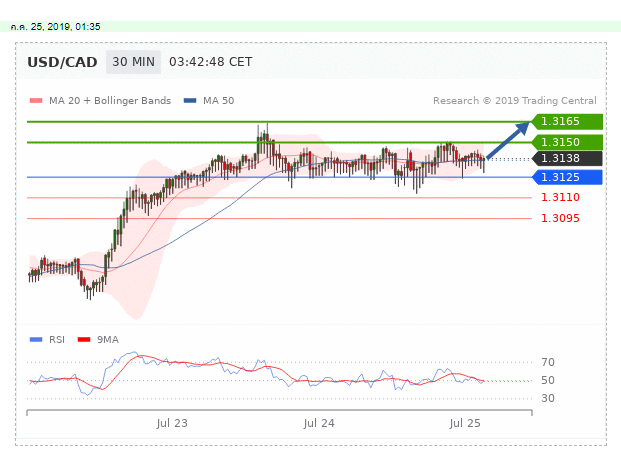The width and height of the screenshot is (621, 459).
Task: Click the 1.3150 resistance price tag
Action: pyautogui.click(x=567, y=142)
